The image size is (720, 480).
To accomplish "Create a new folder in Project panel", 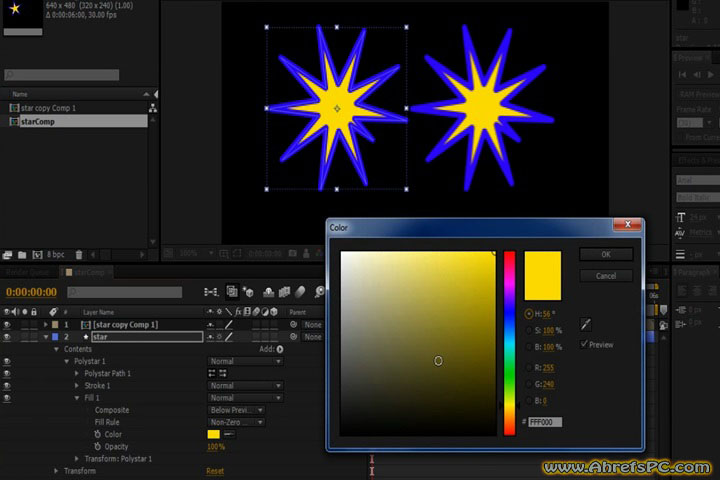I will pyautogui.click(x=22, y=254).
